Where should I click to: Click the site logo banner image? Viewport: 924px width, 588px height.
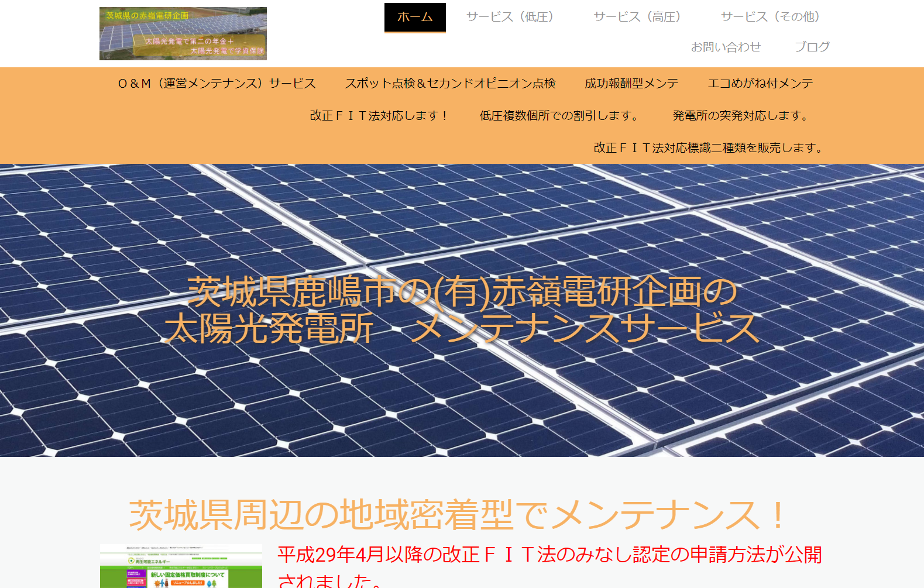coord(183,33)
